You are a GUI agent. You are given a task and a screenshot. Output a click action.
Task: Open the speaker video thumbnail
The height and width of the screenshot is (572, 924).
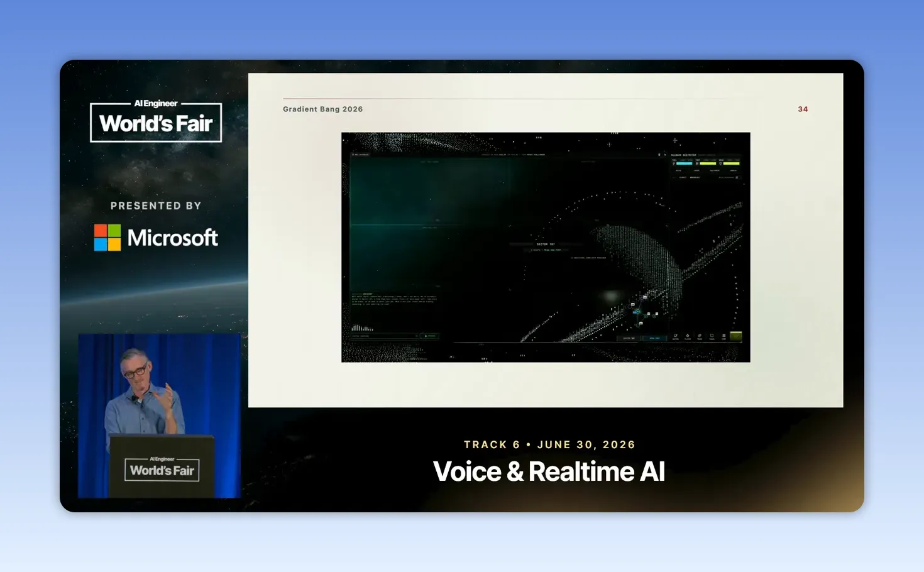(159, 415)
